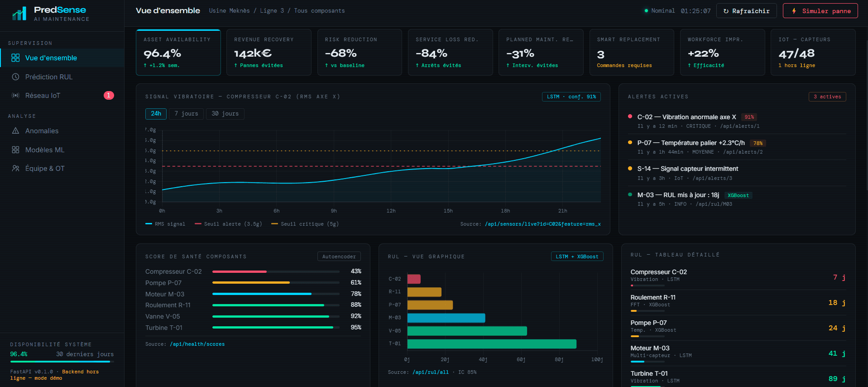The image size is (868, 387).
Task: Click the Vue d'ensemble grid icon
Action: click(x=15, y=58)
